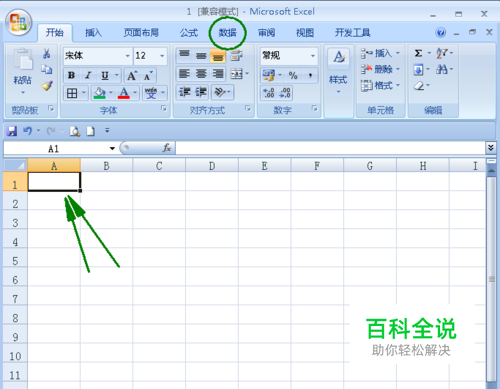
Task: Switch to the 开始 Home tab
Action: [x=55, y=33]
